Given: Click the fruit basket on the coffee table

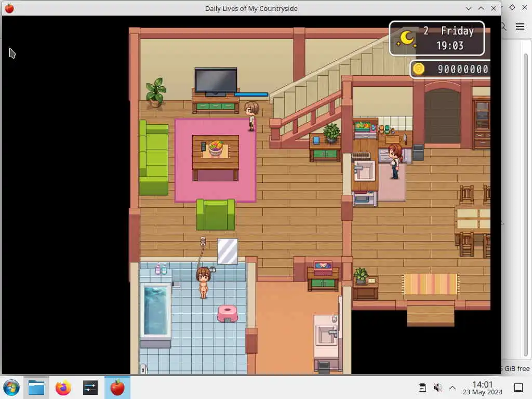Looking at the screenshot, I should click(x=216, y=148).
